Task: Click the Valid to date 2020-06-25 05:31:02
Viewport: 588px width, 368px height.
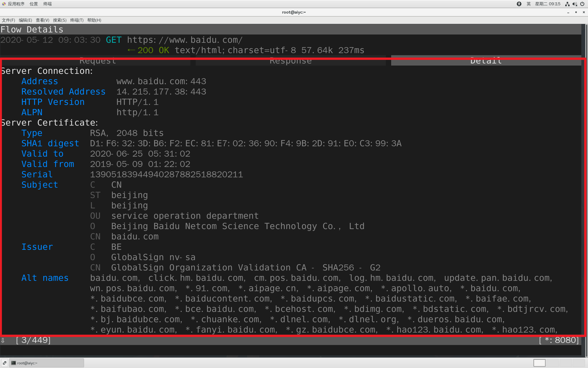Action: pos(140,154)
